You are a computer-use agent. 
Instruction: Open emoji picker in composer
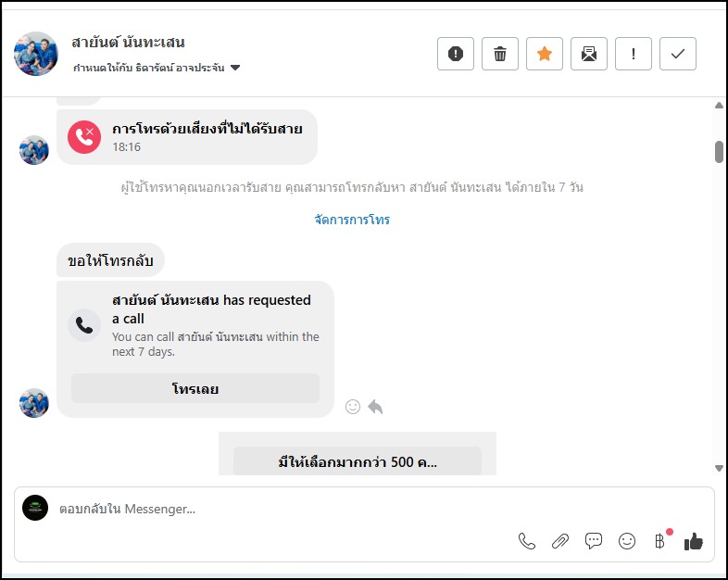[627, 541]
